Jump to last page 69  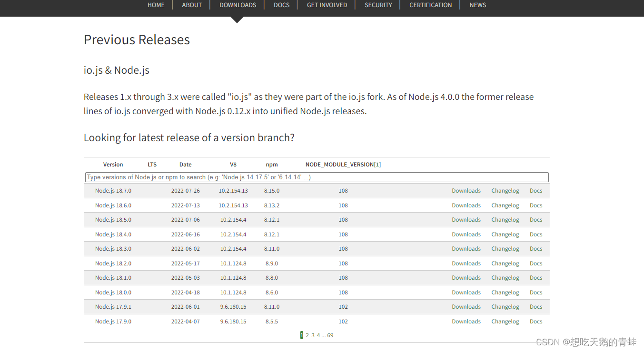click(x=330, y=335)
